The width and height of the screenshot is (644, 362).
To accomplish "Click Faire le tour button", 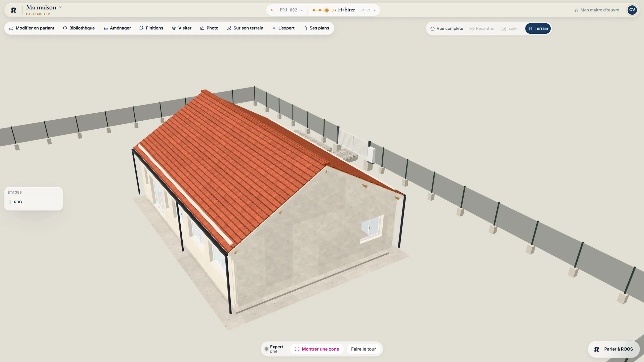I will 363,349.
